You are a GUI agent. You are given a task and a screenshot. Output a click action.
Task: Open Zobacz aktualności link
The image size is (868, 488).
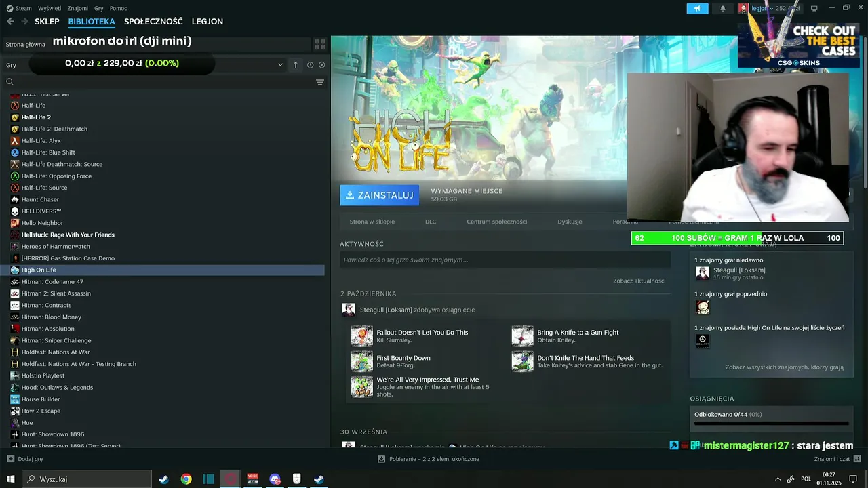click(x=639, y=281)
